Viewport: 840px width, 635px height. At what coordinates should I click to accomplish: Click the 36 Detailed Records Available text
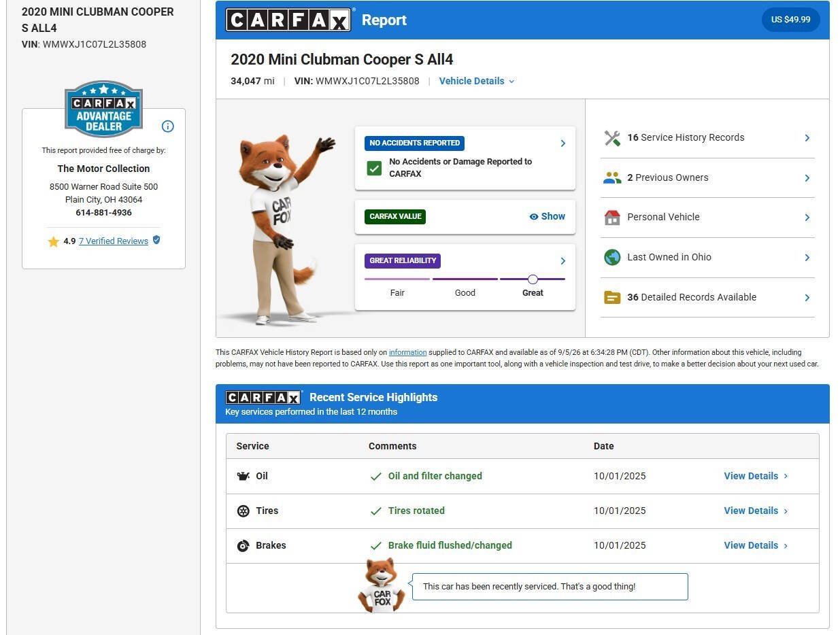point(692,297)
